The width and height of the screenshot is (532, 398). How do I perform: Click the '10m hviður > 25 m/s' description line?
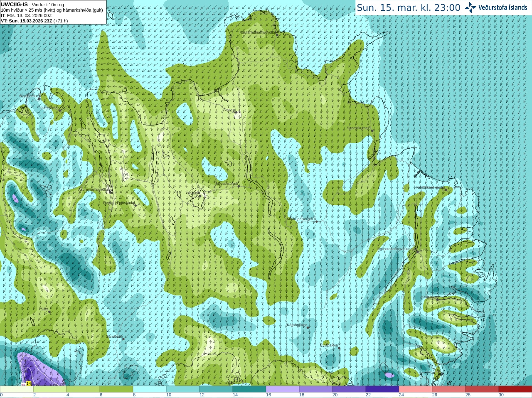click(x=52, y=10)
